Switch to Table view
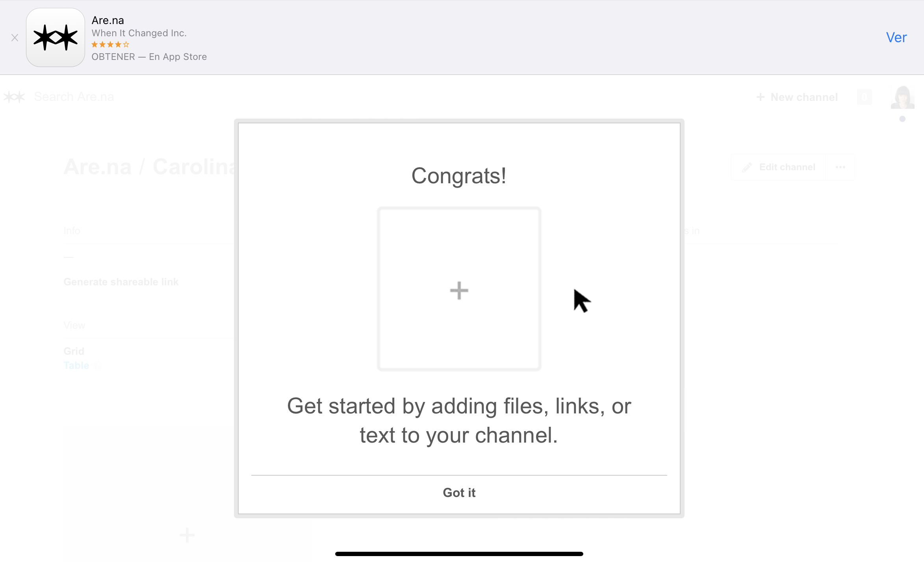 76,365
